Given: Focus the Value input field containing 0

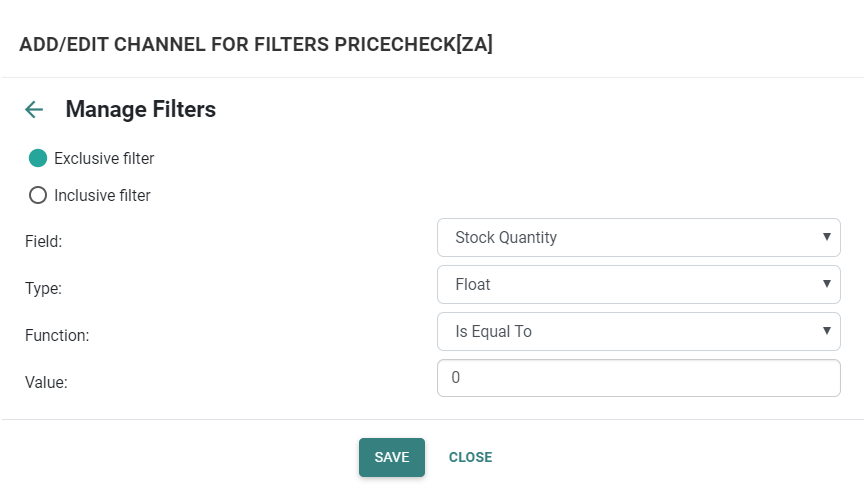Looking at the screenshot, I should 638,378.
